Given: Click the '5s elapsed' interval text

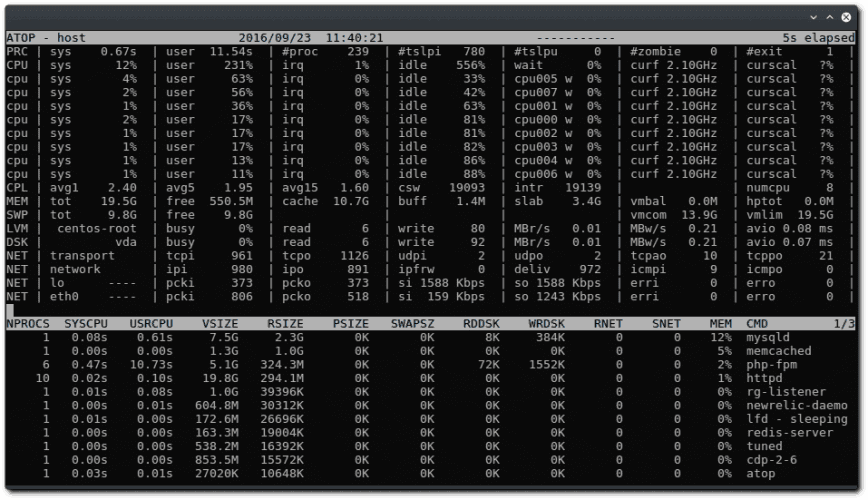Looking at the screenshot, I should pyautogui.click(x=818, y=38).
